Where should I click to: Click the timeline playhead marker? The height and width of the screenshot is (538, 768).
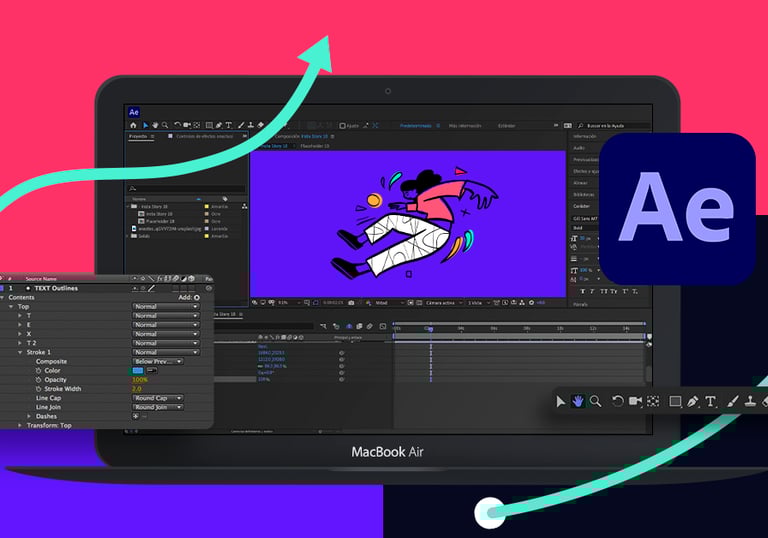pos(431,329)
